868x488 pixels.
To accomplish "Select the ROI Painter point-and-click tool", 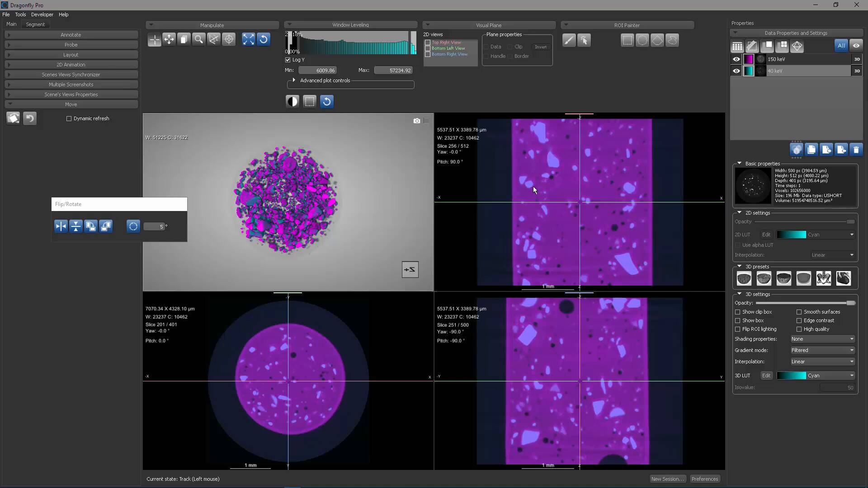I will pos(584,41).
